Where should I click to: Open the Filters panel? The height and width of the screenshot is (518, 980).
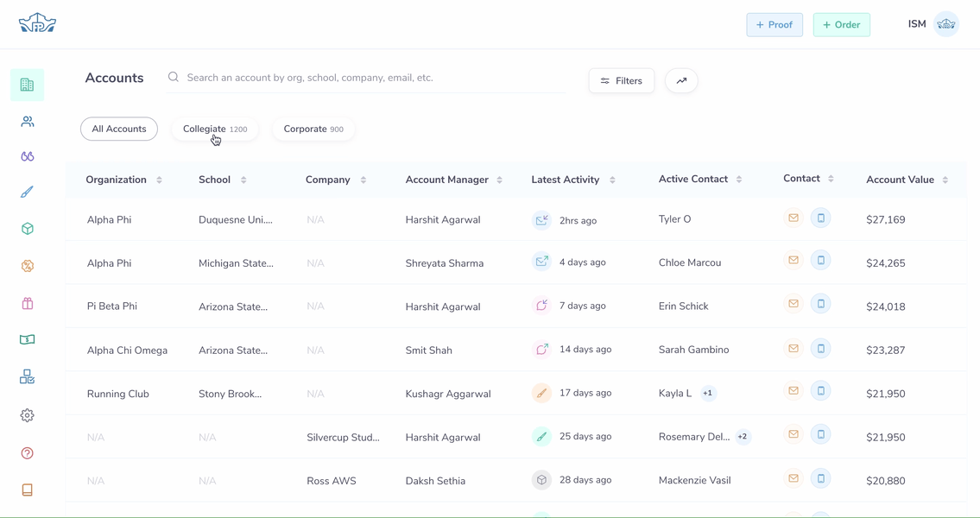[622, 80]
